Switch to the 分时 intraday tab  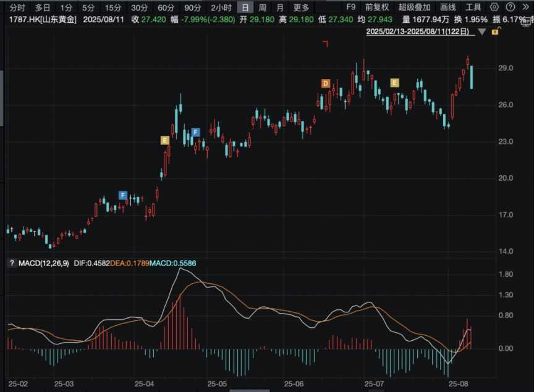(x=17, y=7)
